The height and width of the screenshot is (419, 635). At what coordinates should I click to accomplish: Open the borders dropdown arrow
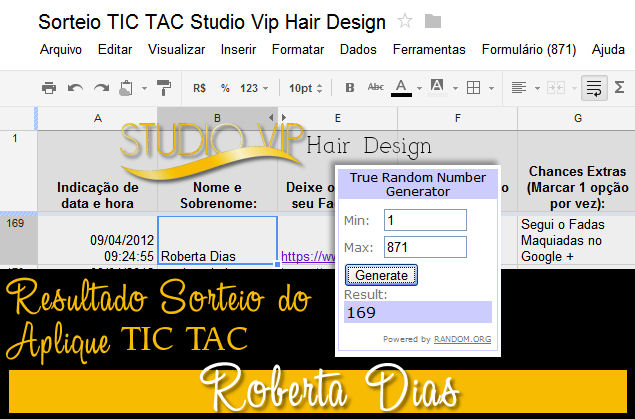[491, 88]
